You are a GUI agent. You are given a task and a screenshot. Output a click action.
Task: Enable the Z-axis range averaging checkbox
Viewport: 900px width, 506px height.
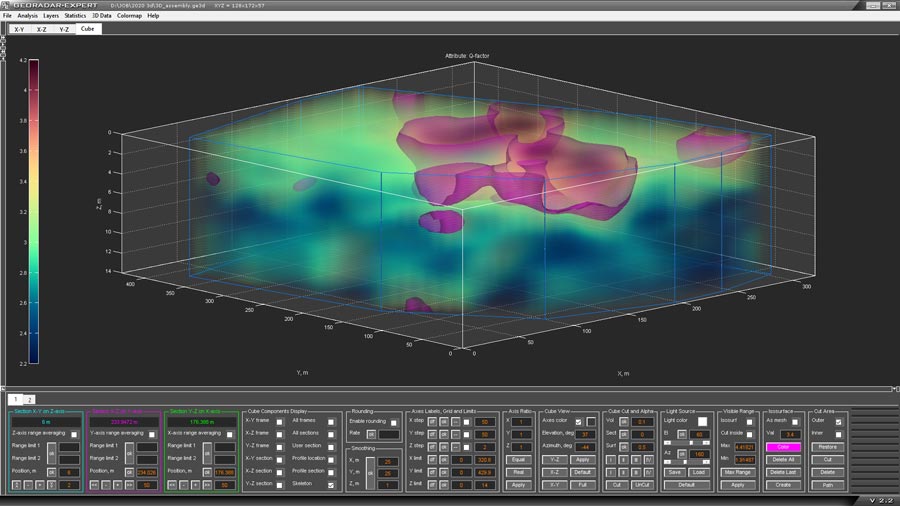75,434
